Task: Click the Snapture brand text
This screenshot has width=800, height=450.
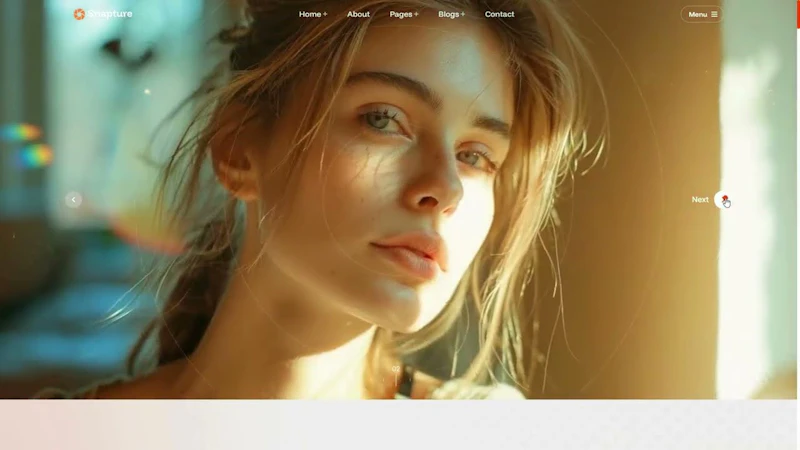Action: tap(110, 14)
